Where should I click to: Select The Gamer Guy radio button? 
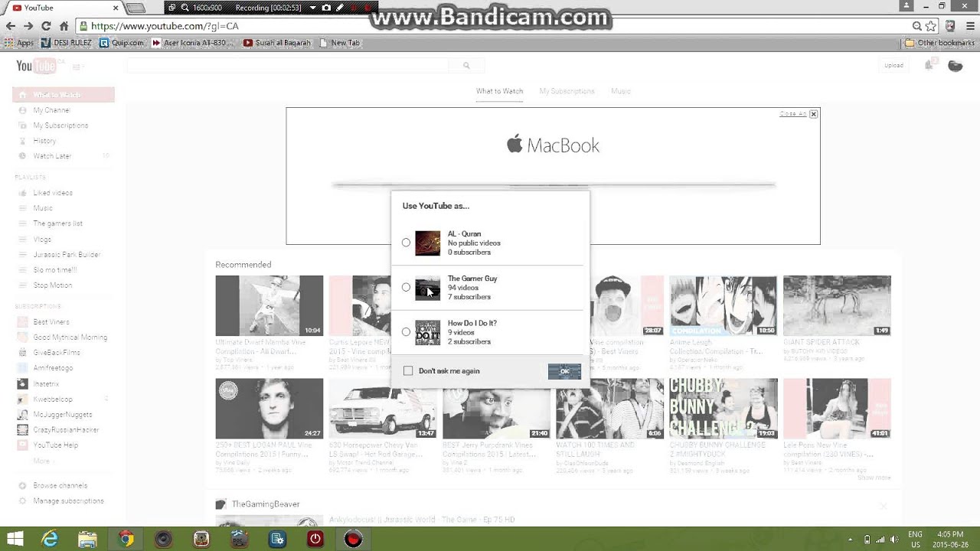tap(406, 287)
